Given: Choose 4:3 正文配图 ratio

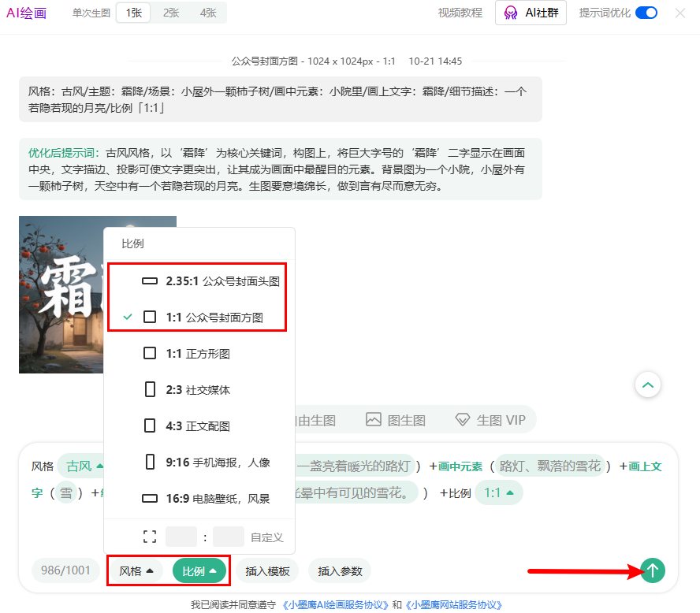Looking at the screenshot, I should point(199,425).
